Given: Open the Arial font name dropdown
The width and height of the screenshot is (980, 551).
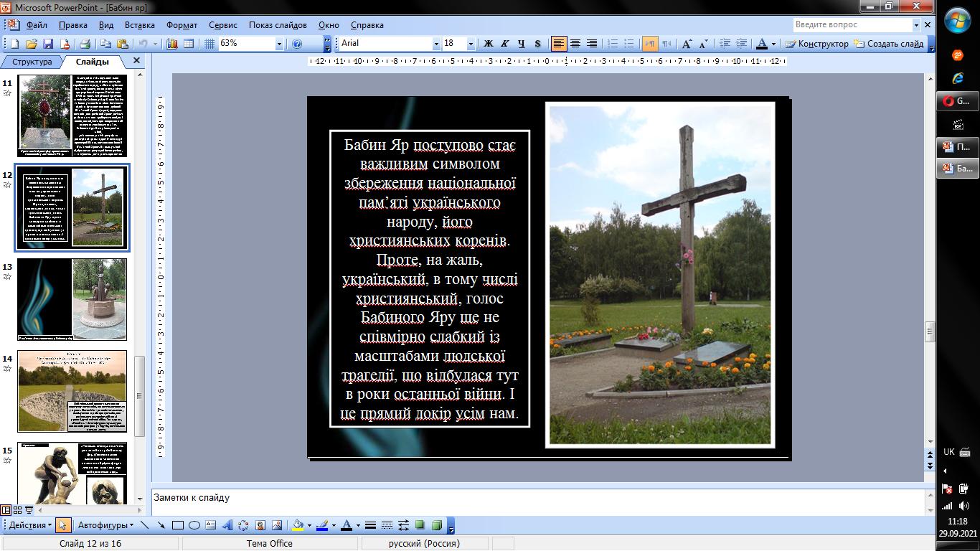Looking at the screenshot, I should coord(435,44).
